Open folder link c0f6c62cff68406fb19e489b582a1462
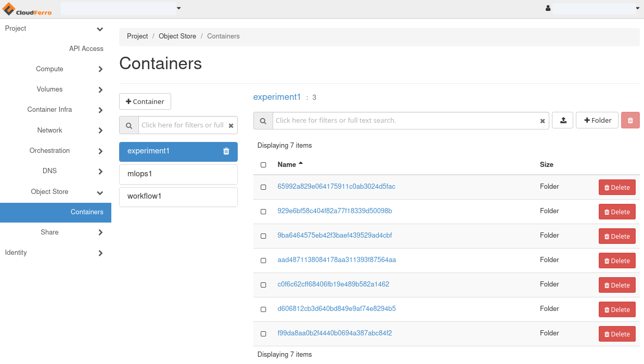Image resolution: width=644 pixels, height=364 pixels. click(333, 284)
